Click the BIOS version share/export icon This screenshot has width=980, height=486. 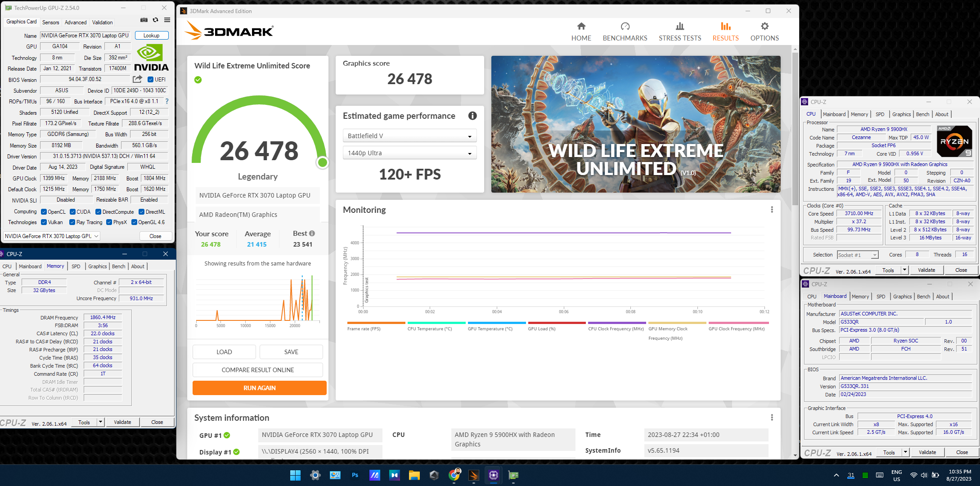(137, 79)
